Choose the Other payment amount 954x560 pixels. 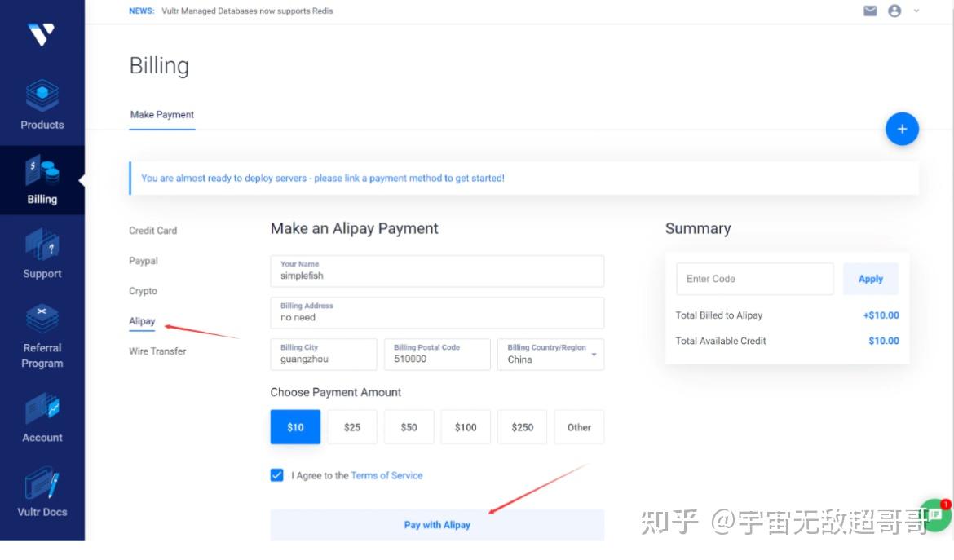pyautogui.click(x=579, y=427)
